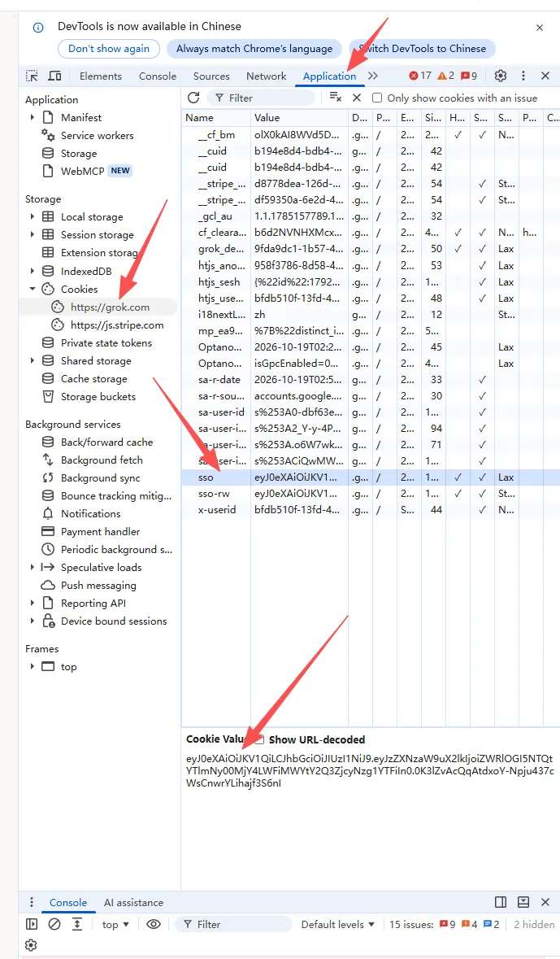The height and width of the screenshot is (959, 560).
Task: Click the 15 issues link in console
Action: tap(445, 924)
